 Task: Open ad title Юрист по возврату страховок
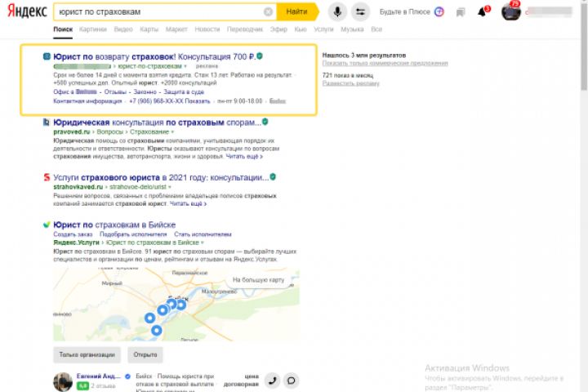(x=154, y=56)
